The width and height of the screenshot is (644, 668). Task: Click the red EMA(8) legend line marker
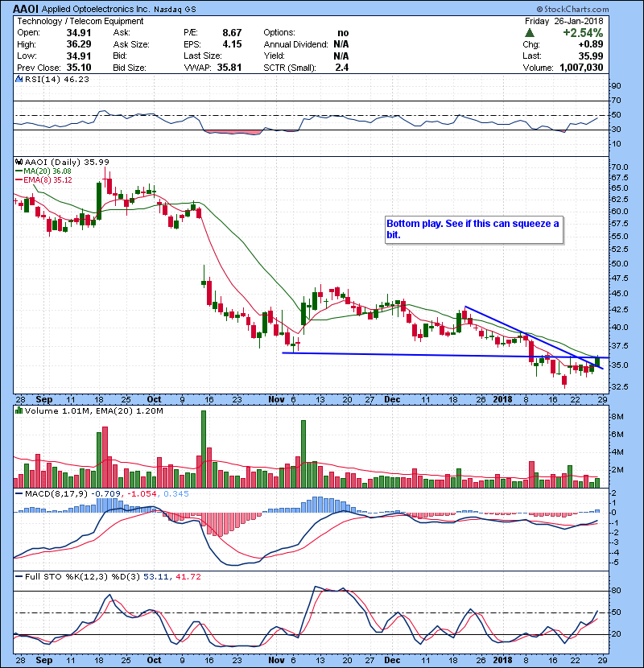tap(19, 179)
